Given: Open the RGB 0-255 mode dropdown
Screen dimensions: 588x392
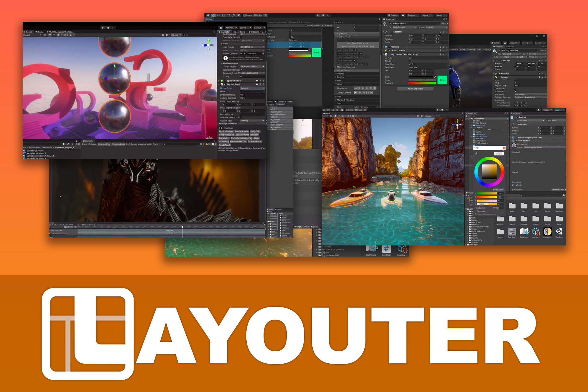Looking at the screenshot, I should (x=498, y=190).
